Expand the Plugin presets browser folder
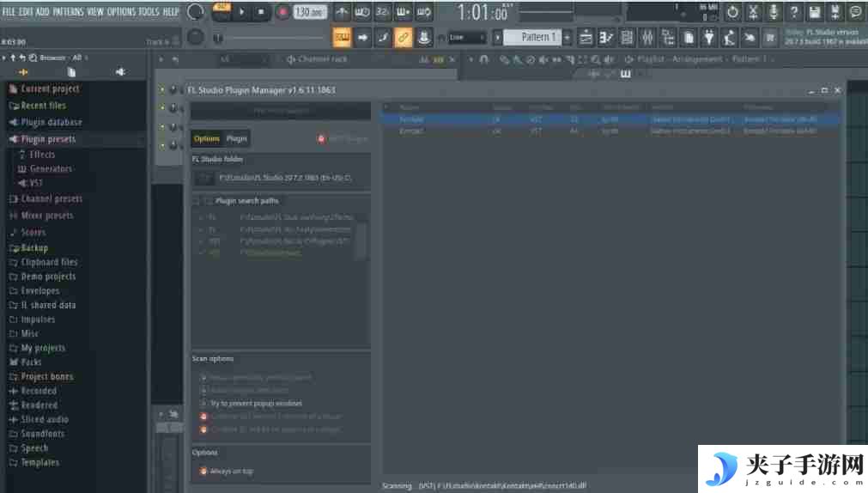 48,139
